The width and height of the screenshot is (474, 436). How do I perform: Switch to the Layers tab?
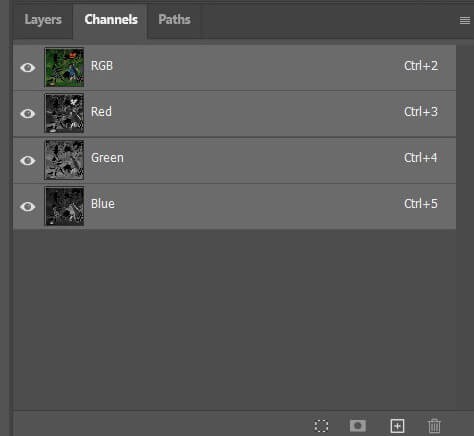pyautogui.click(x=43, y=20)
